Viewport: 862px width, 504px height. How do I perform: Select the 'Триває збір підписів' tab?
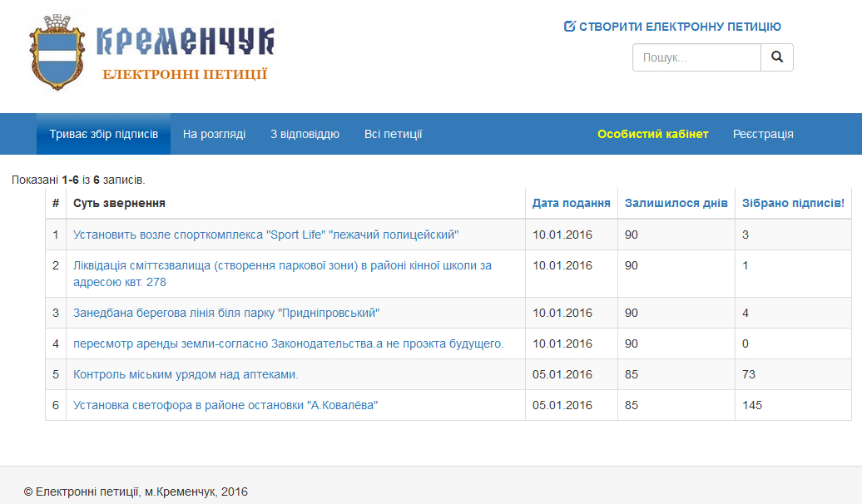[x=103, y=134]
